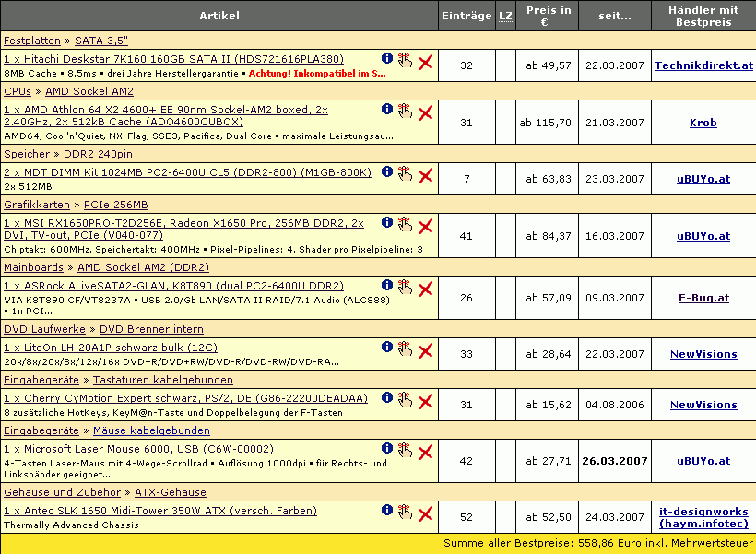Open info icon for Cherry CyMotion Expert
This screenshot has width=756, height=554.
(386, 397)
